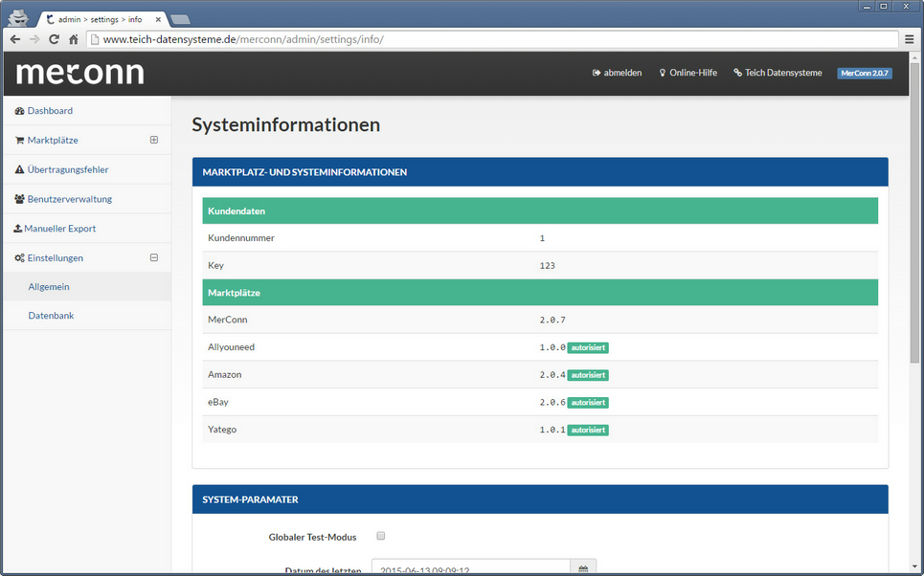Click the merconn logo
This screenshot has width=924, height=576.
click(80, 74)
